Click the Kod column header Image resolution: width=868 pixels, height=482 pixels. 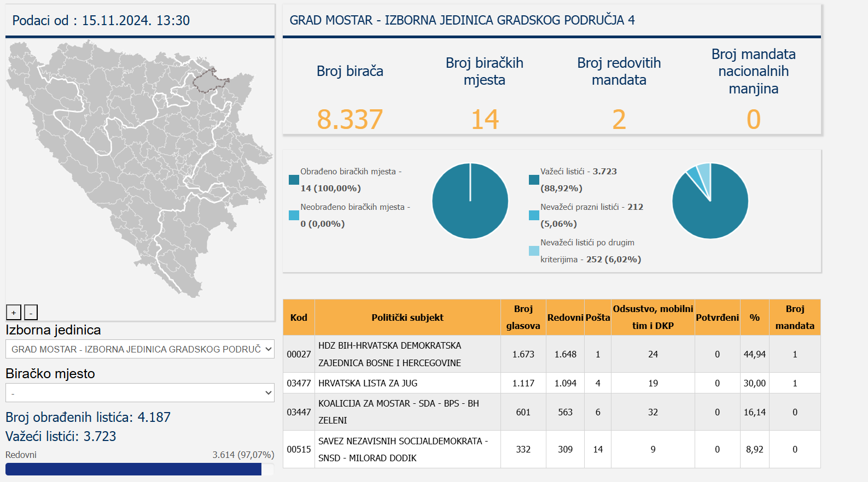click(x=299, y=318)
